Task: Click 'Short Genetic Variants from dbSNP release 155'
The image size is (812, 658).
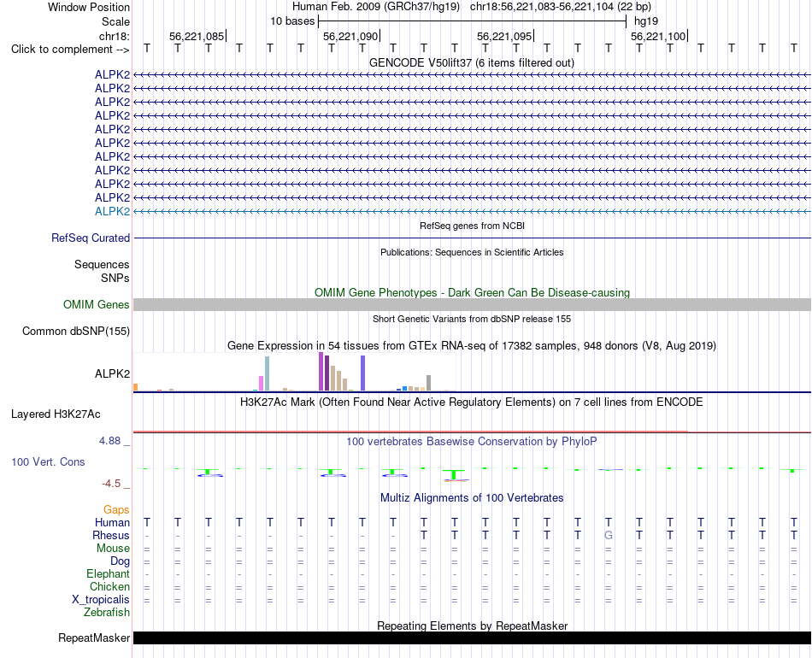Action: (472, 319)
